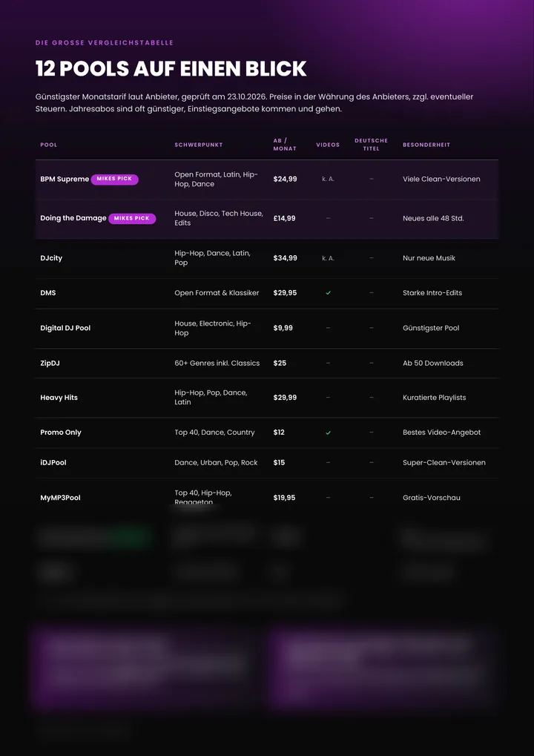Image resolution: width=534 pixels, height=756 pixels.
Task: Click '60+ Genres inkl. Classics' cell
Action: (217, 363)
